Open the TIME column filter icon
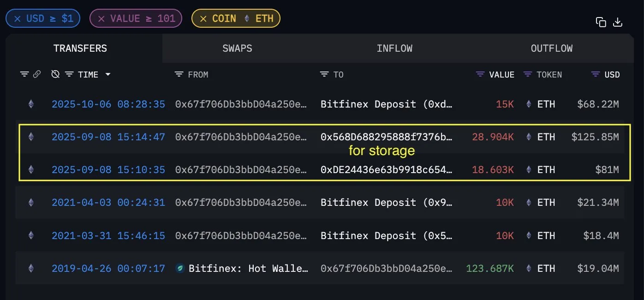This screenshot has width=644, height=300. [x=69, y=74]
